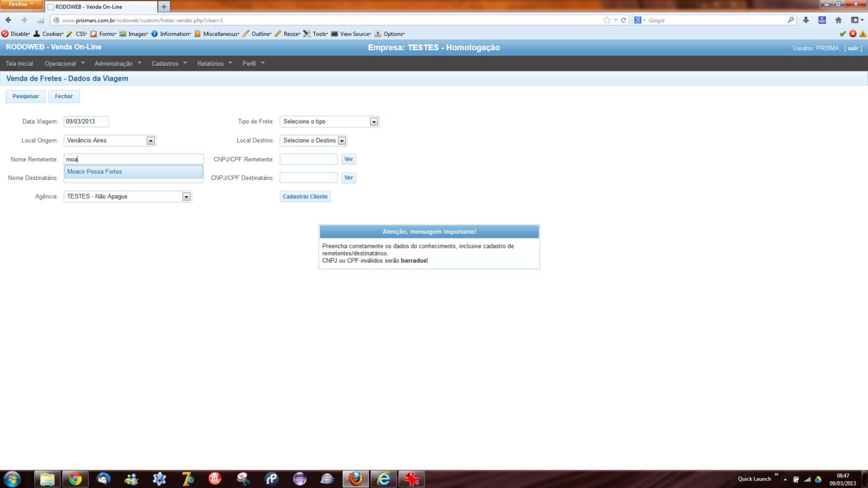The width and height of the screenshot is (868, 488).
Task: Click the Pesquisar button
Action: [x=25, y=96]
